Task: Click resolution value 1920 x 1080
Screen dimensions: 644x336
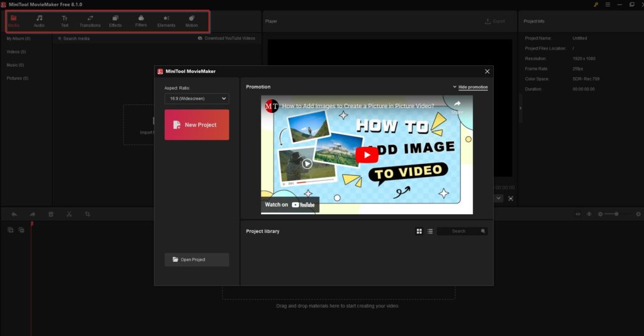Action: click(584, 58)
